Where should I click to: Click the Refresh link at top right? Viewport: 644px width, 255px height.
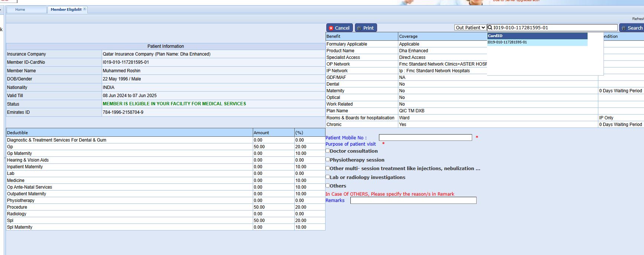coord(638,19)
